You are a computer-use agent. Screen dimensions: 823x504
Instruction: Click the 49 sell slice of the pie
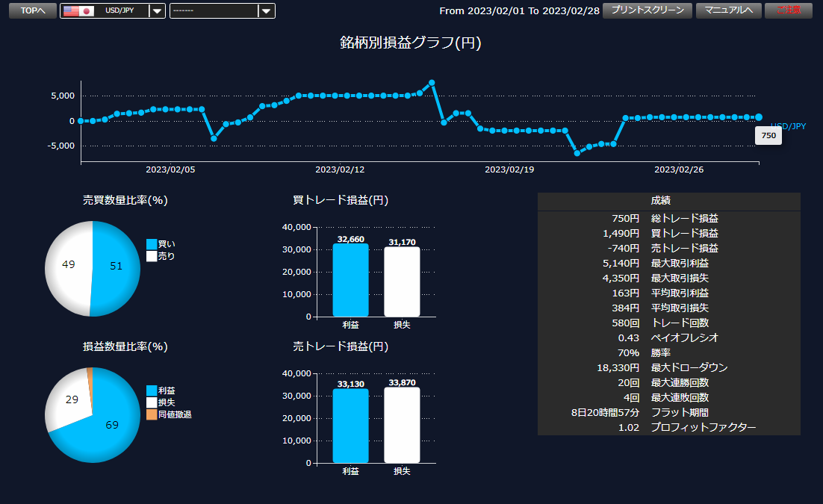(x=68, y=264)
